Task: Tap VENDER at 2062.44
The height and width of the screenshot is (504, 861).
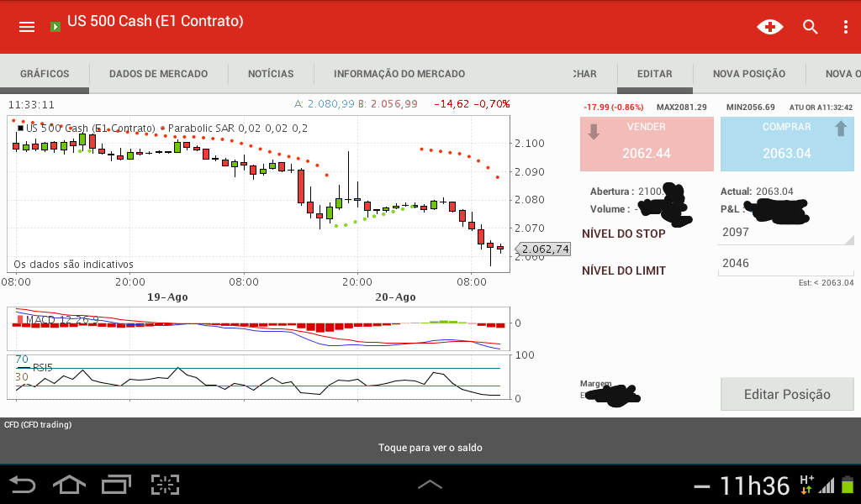Action: click(647, 144)
